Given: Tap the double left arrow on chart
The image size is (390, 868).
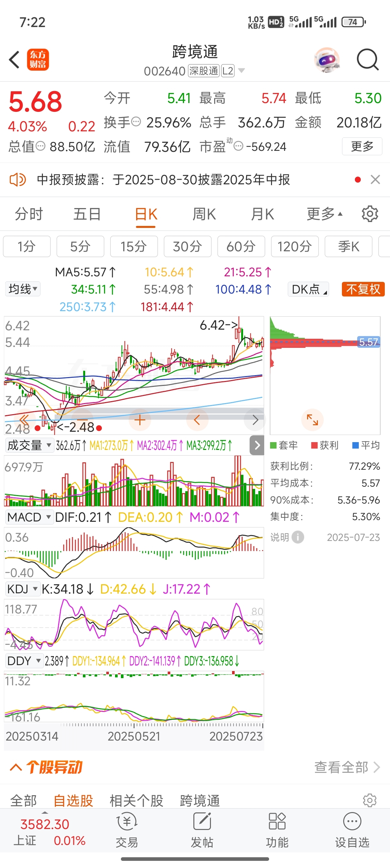Looking at the screenshot, I should pos(24,420).
